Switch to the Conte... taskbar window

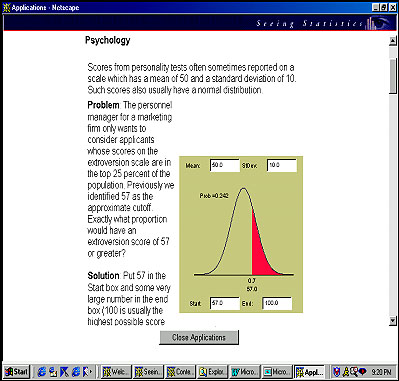click(180, 372)
